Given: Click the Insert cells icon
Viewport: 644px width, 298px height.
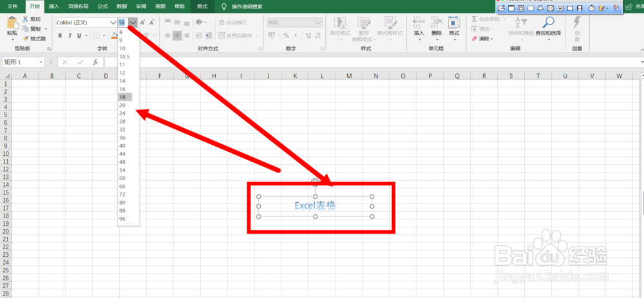Looking at the screenshot, I should (419, 23).
